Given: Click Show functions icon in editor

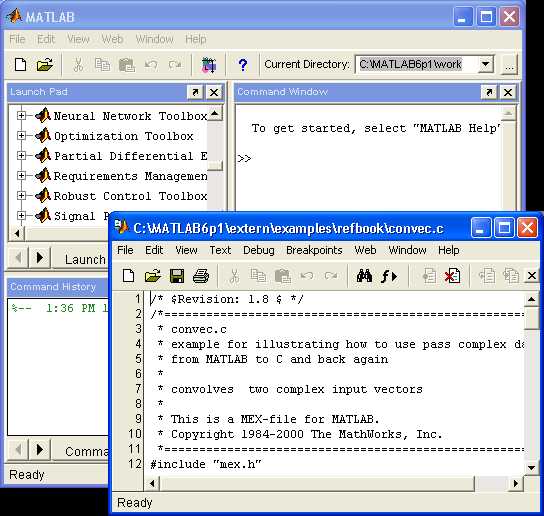Looking at the screenshot, I should pos(389,277).
